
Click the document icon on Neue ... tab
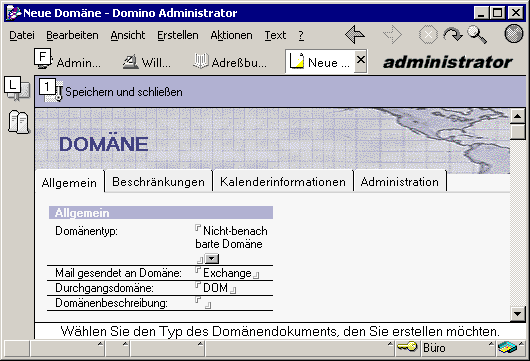(297, 61)
